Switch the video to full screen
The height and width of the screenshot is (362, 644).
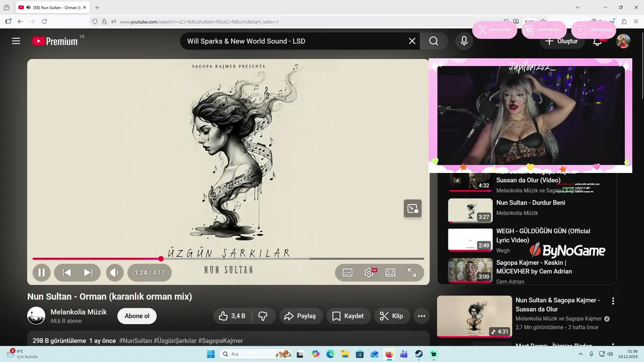412,273
